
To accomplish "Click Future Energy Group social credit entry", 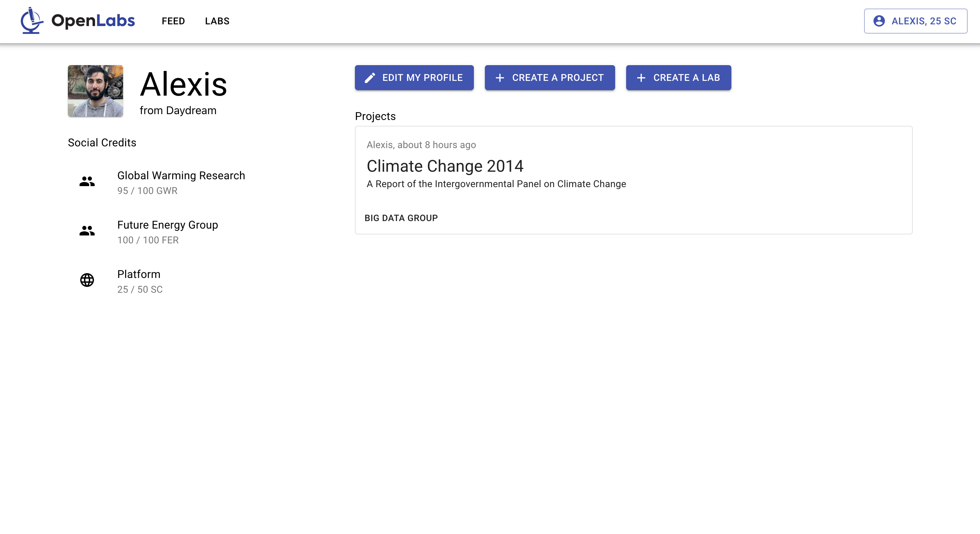I will point(168,231).
